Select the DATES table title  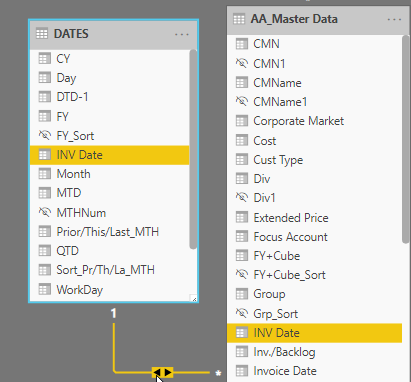(71, 34)
